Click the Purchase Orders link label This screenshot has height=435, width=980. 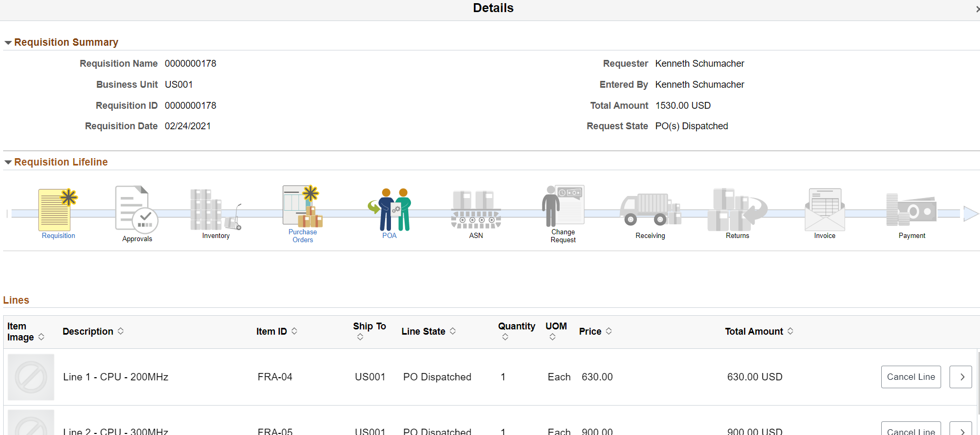tap(303, 236)
